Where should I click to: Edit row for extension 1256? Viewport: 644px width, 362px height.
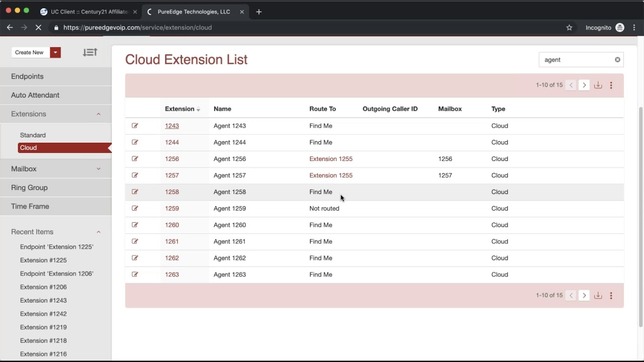click(x=135, y=159)
